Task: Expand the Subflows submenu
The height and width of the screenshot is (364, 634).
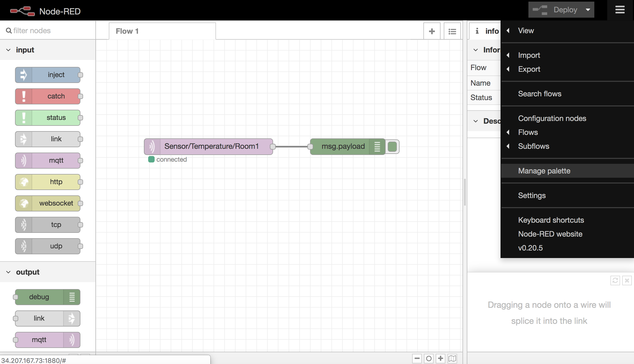Action: tap(567, 146)
